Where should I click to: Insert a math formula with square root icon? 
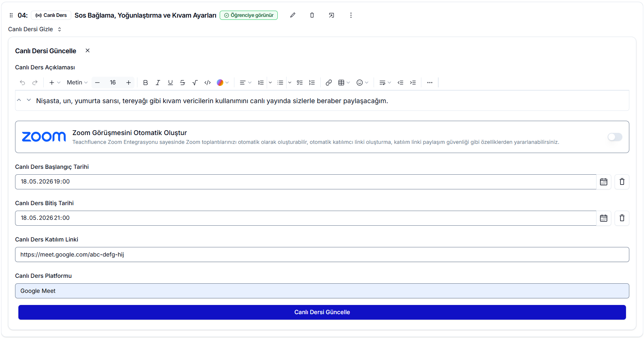coord(195,83)
